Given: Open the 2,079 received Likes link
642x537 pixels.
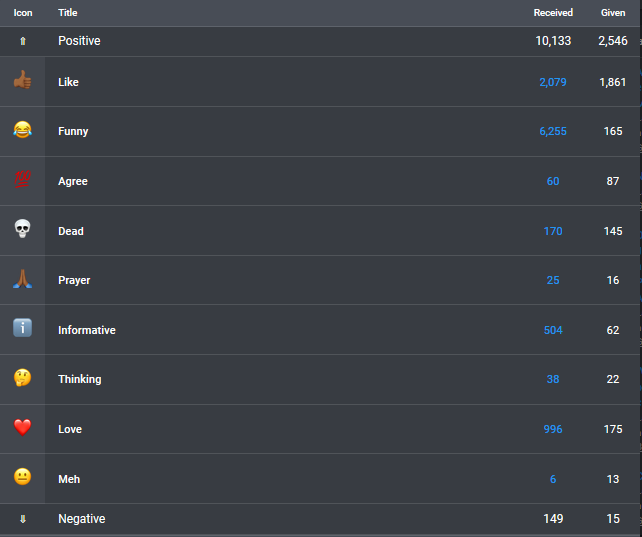Looking at the screenshot, I should click(553, 82).
